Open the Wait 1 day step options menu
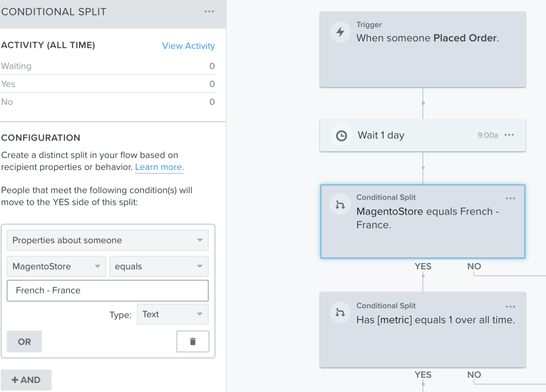The image size is (546, 392). (509, 135)
